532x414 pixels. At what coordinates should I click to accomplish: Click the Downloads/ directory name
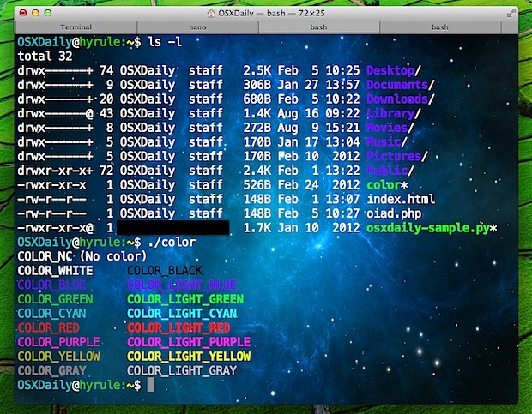(x=401, y=99)
